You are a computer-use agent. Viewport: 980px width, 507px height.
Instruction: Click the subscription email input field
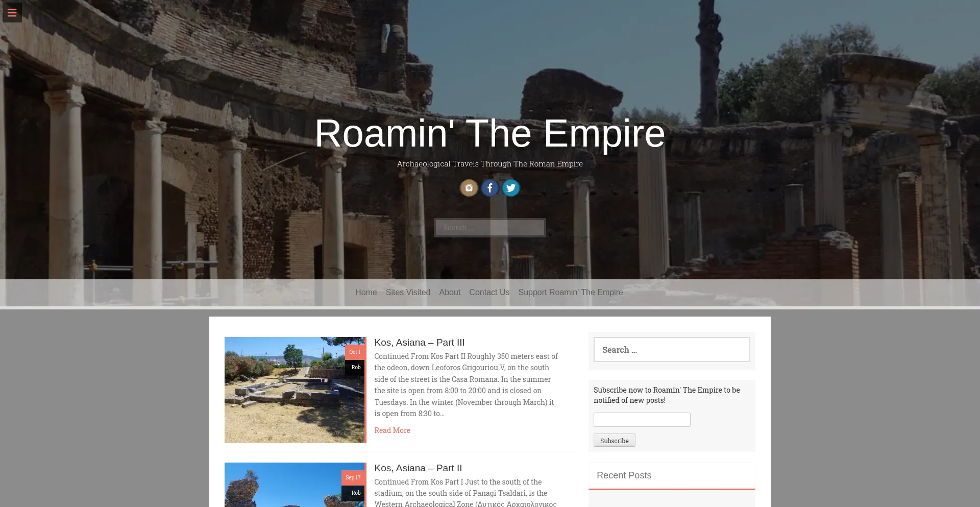pyautogui.click(x=642, y=420)
